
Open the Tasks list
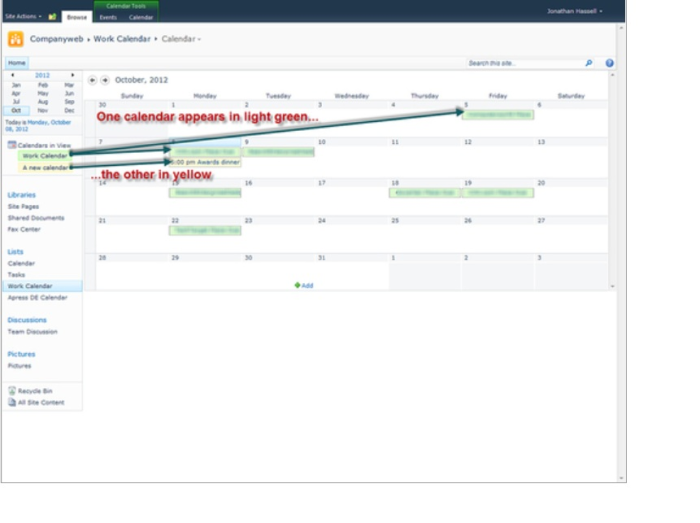[x=16, y=275]
